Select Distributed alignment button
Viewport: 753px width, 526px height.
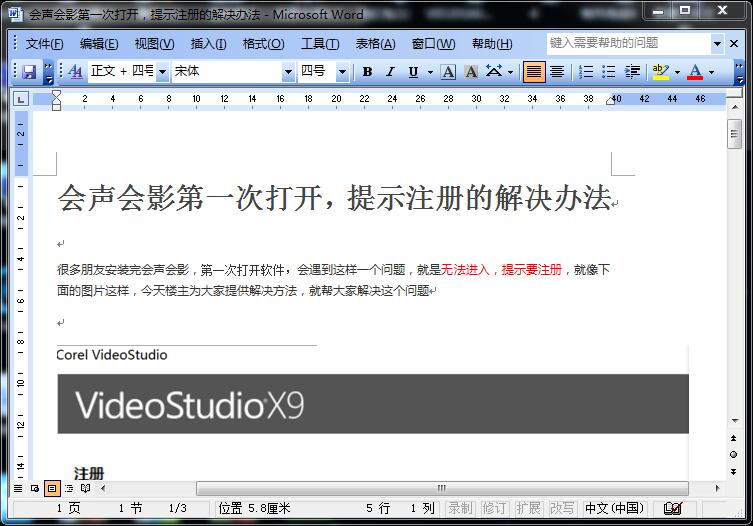557,72
